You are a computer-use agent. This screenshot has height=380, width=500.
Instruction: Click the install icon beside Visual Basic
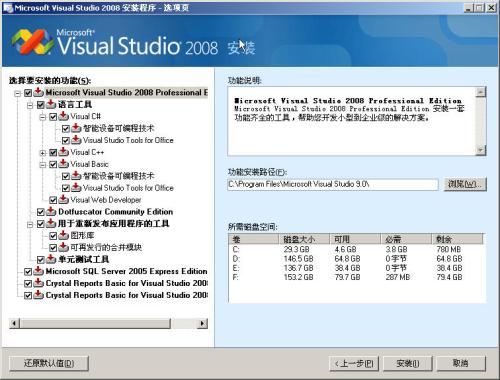click(64, 164)
